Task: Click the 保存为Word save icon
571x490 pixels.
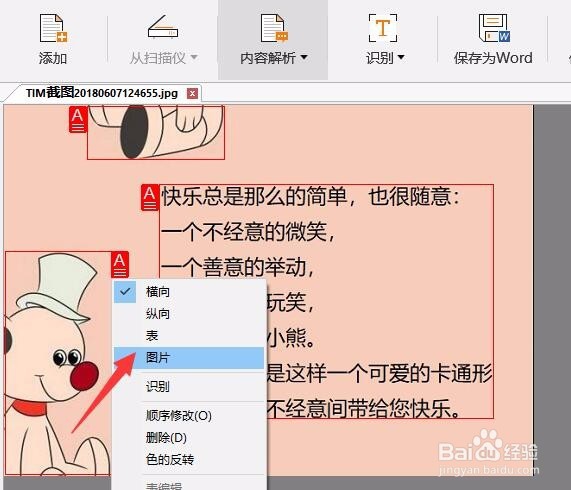Action: coord(494,28)
